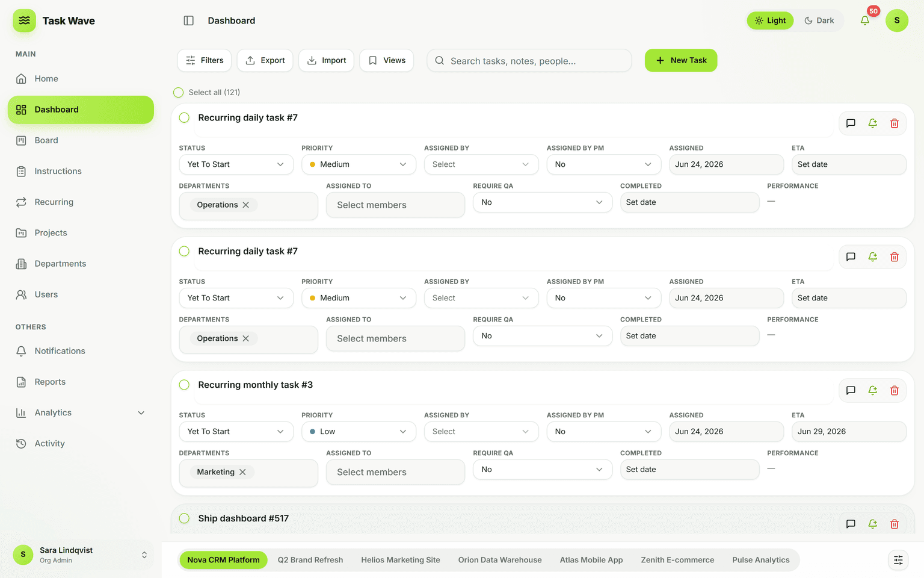The image size is (924, 578).
Task: Open Notifications in sidebar
Action: [81, 351]
